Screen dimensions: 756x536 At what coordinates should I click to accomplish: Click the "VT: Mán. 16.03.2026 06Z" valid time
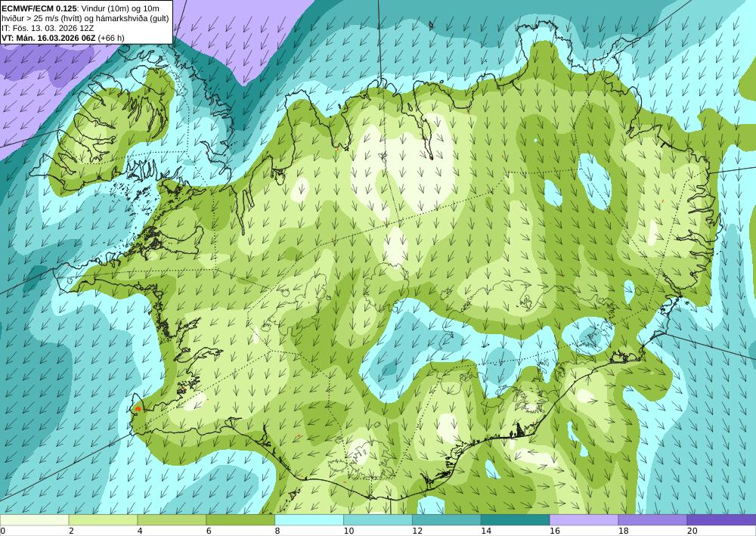[x=48, y=38]
